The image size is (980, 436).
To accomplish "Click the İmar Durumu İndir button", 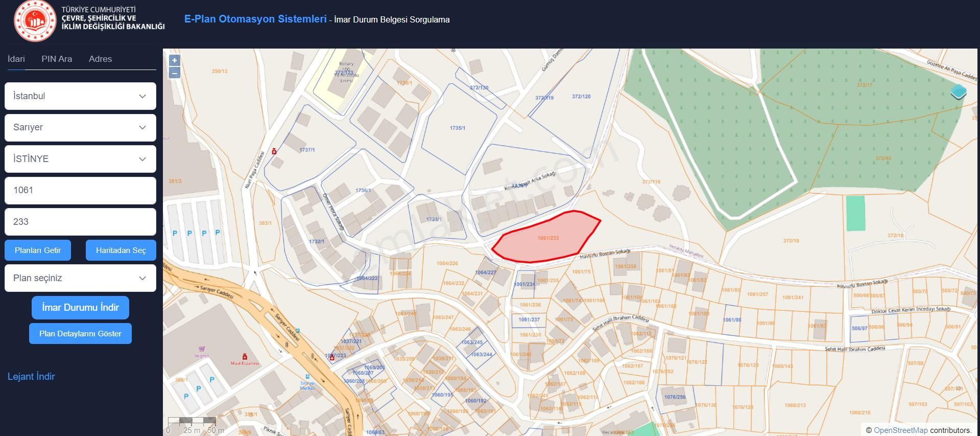I will click(80, 308).
